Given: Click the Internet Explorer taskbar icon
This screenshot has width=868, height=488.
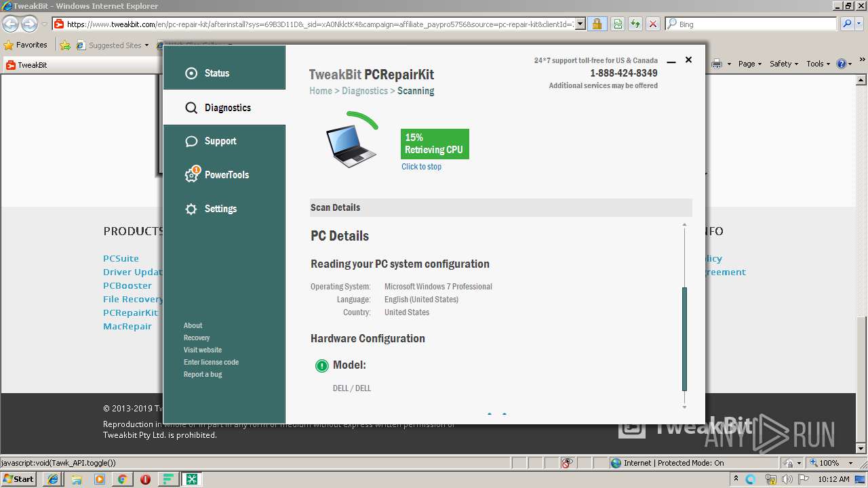Looking at the screenshot, I should (x=54, y=479).
